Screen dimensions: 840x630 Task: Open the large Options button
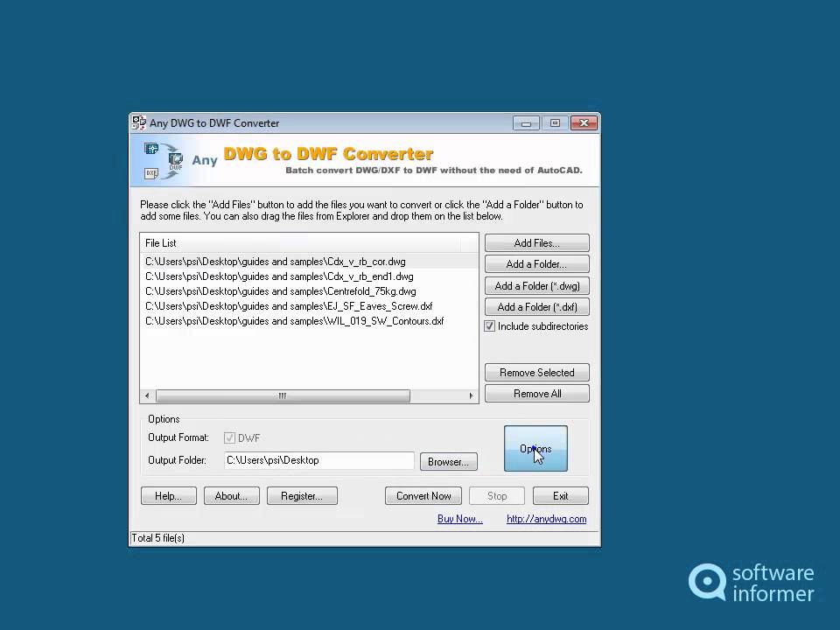pos(535,449)
